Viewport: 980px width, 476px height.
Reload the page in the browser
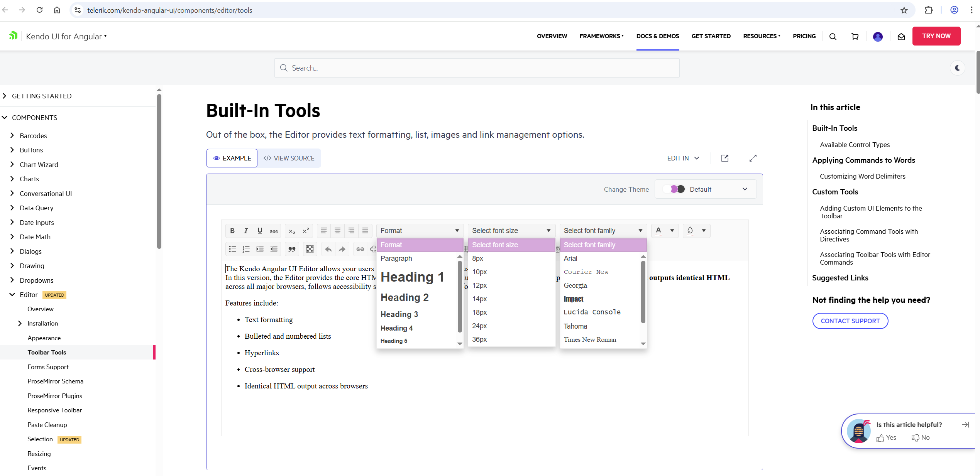39,10
